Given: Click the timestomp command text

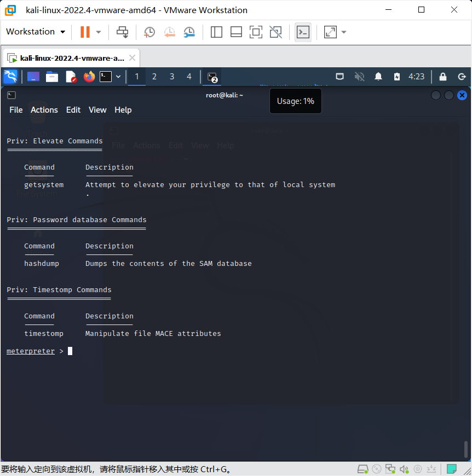Looking at the screenshot, I should click(44, 333).
